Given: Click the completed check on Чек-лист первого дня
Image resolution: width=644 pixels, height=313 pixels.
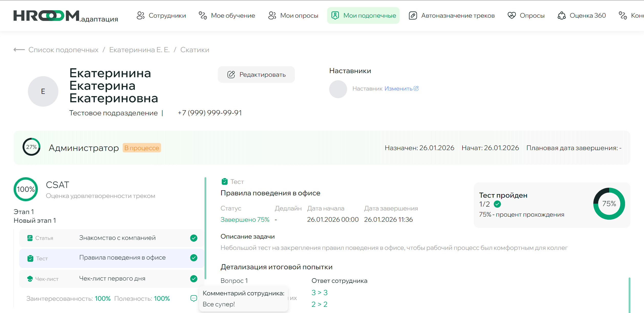Looking at the screenshot, I should tap(194, 279).
